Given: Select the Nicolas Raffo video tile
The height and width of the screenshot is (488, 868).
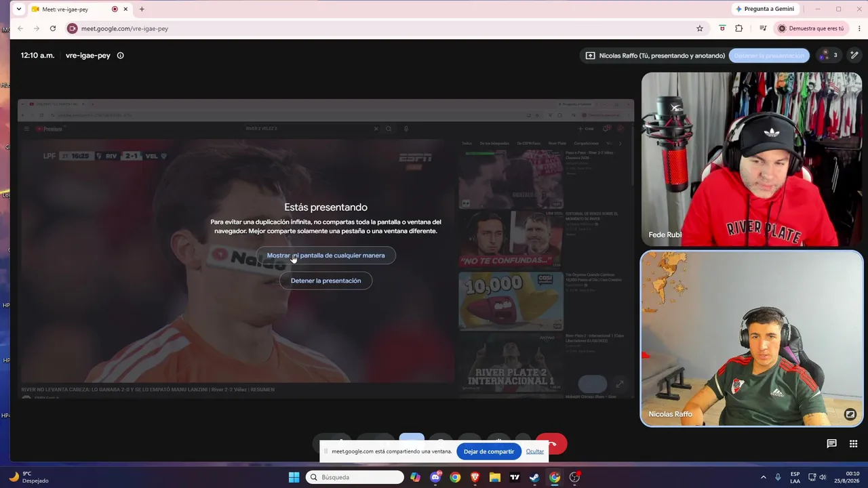Looking at the screenshot, I should click(x=751, y=339).
